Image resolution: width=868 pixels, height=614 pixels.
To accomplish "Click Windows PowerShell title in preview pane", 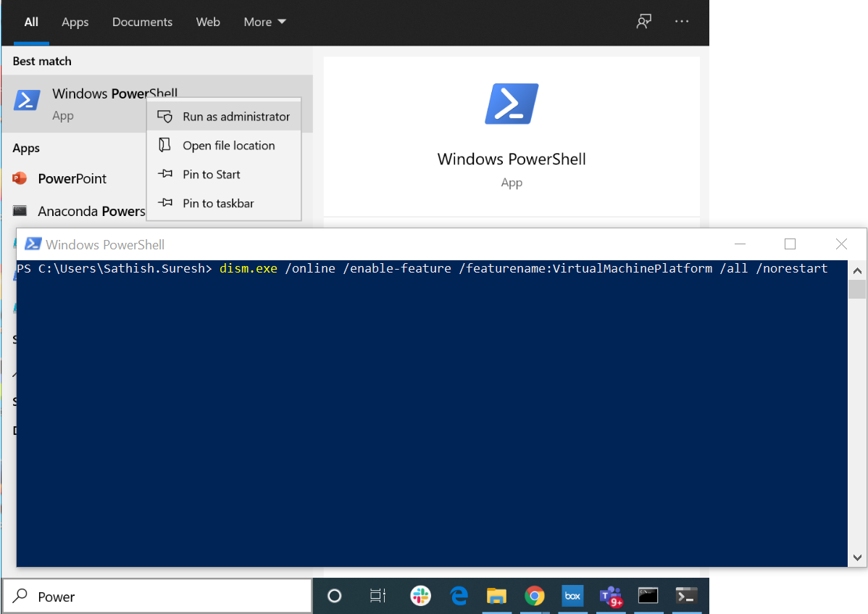I will [512, 159].
